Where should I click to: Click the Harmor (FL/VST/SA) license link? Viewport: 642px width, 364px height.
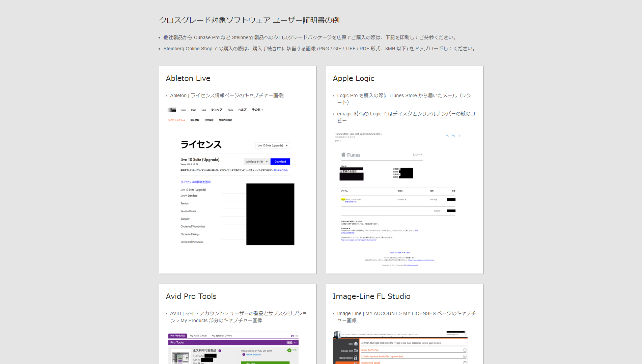369,350
